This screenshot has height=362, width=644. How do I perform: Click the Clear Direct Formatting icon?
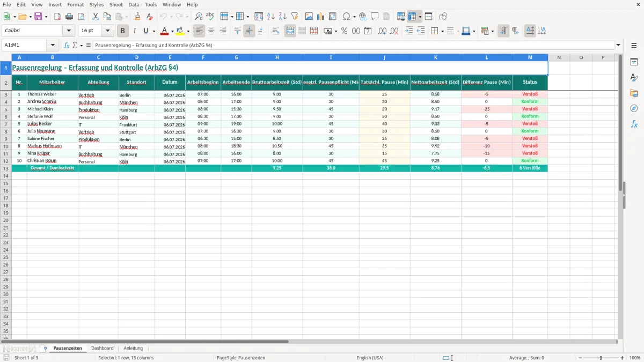[150, 17]
